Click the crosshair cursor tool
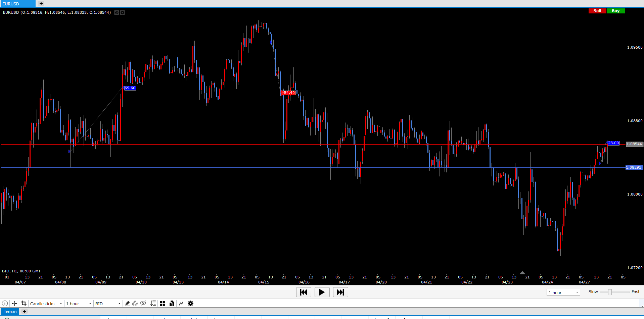644x319 pixels. [14, 304]
